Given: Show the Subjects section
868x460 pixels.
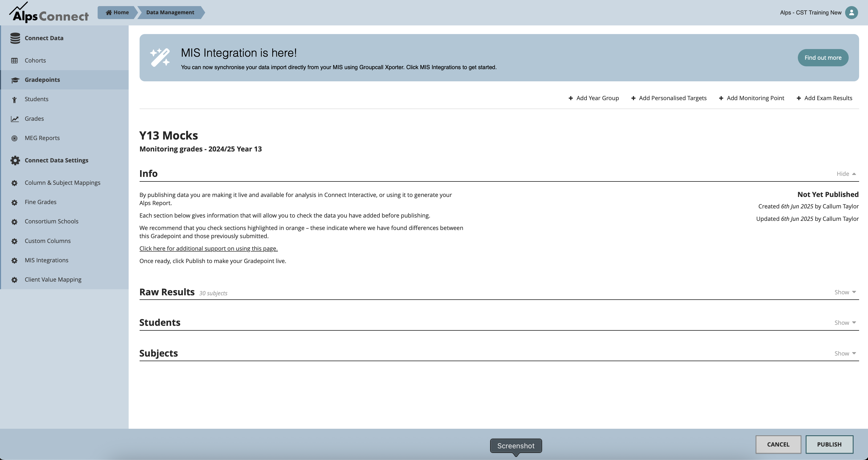Looking at the screenshot, I should [845, 353].
